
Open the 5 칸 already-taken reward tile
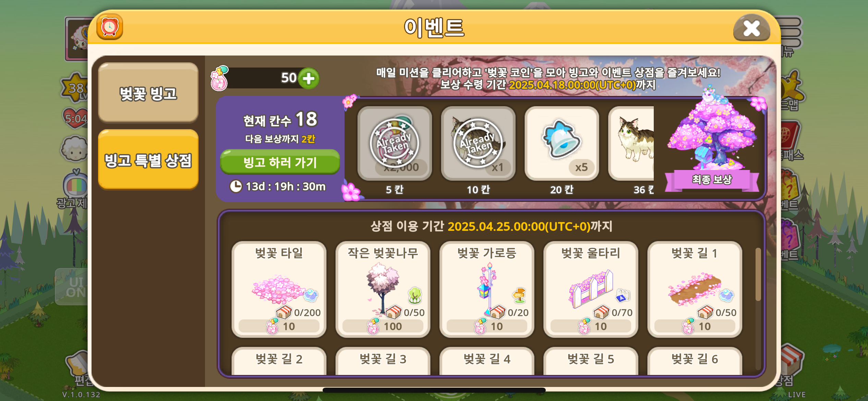(x=395, y=143)
